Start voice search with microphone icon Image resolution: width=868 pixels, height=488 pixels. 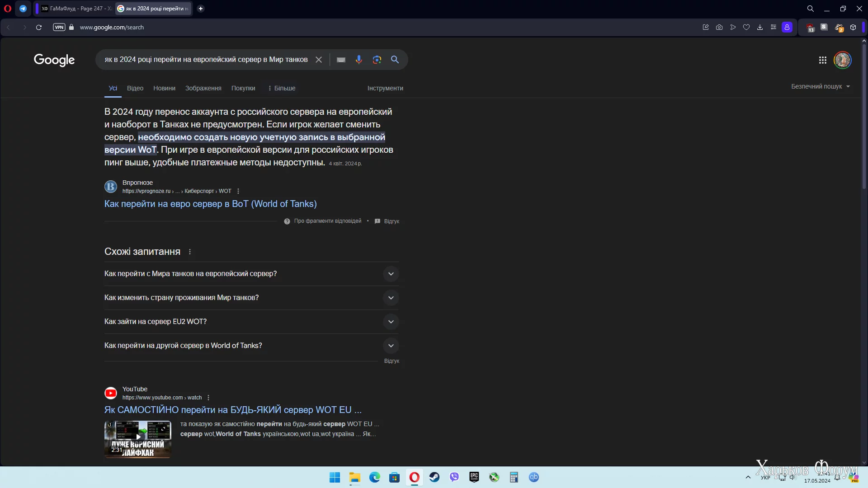(359, 60)
